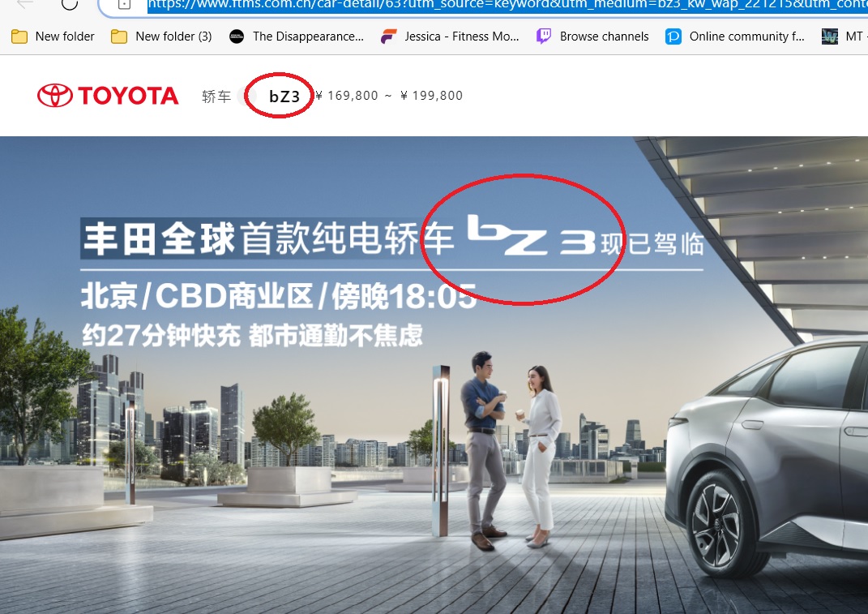Open the MT bookmark
Image resolution: width=868 pixels, height=614 pixels.
tap(844, 36)
